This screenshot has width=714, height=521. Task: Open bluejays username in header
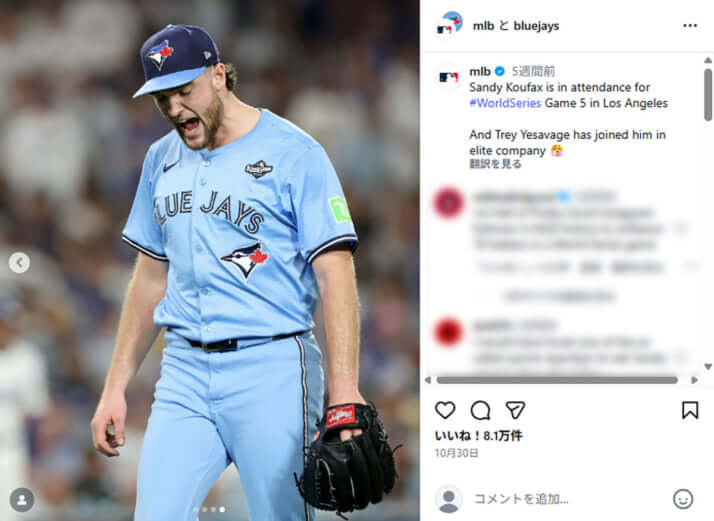[536, 26]
